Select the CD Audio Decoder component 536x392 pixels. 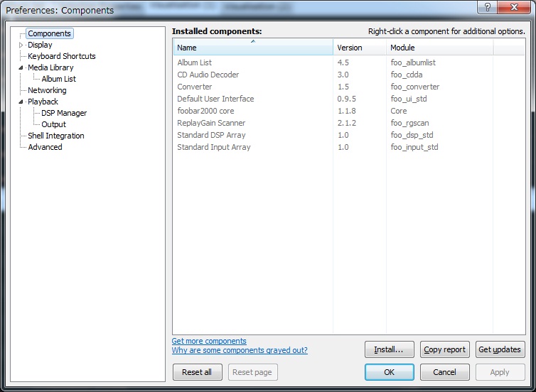tap(348, 75)
